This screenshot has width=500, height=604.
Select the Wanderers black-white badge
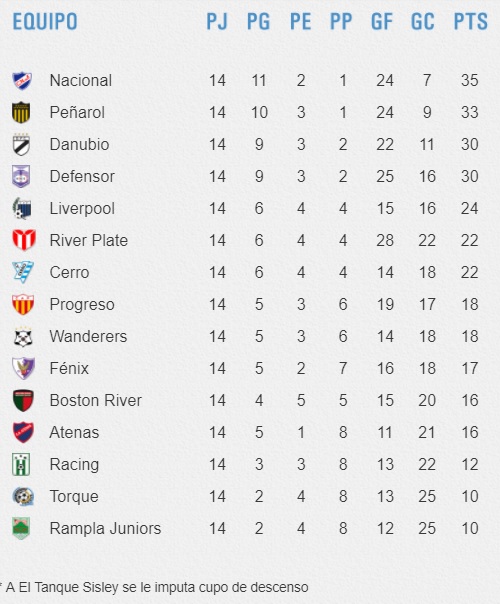[x=23, y=337]
